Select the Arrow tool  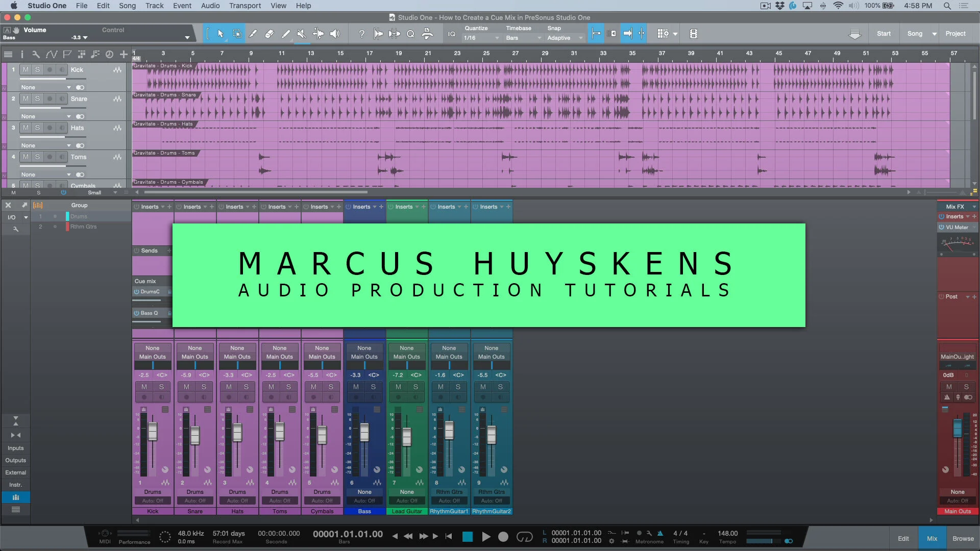pos(220,34)
